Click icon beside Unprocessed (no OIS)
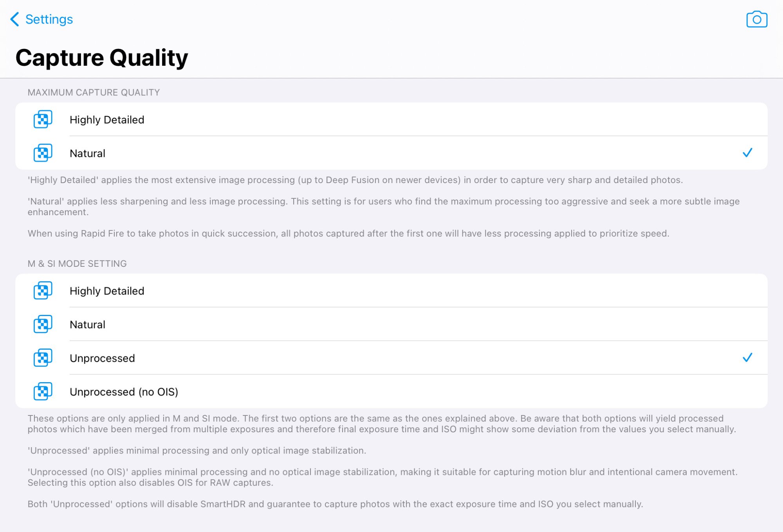Image resolution: width=783 pixels, height=532 pixels. point(43,392)
